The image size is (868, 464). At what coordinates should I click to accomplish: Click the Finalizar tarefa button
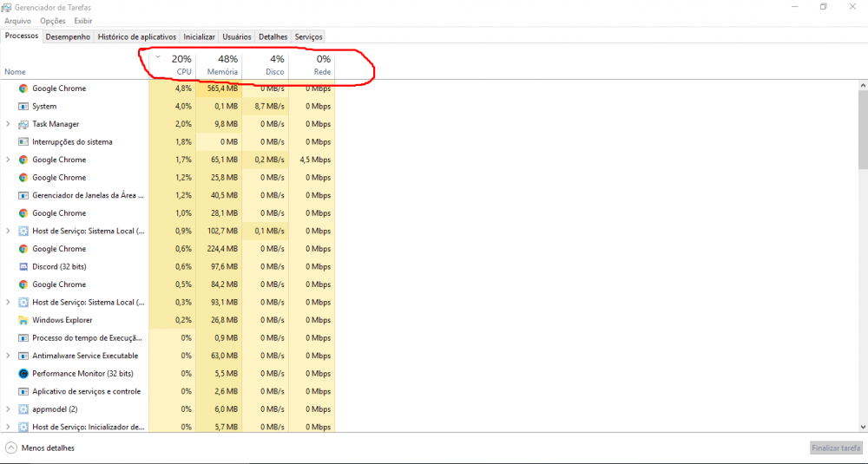click(x=836, y=448)
